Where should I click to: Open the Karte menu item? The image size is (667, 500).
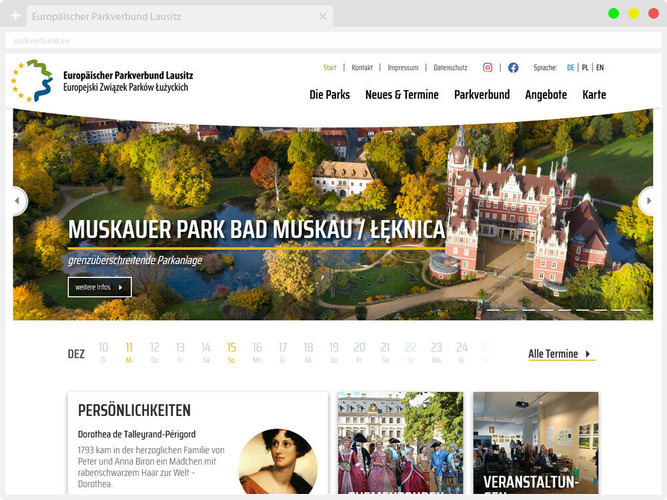click(x=594, y=95)
